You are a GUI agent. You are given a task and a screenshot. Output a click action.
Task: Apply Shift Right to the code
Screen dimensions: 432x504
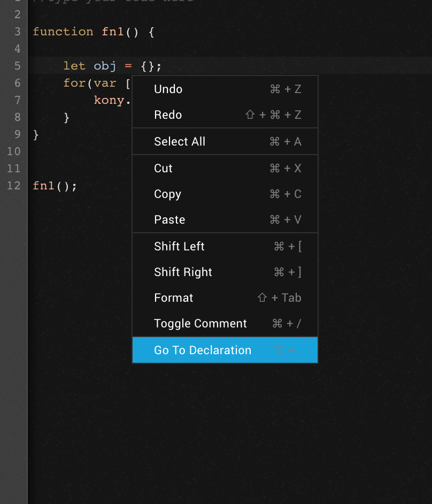[x=183, y=272]
